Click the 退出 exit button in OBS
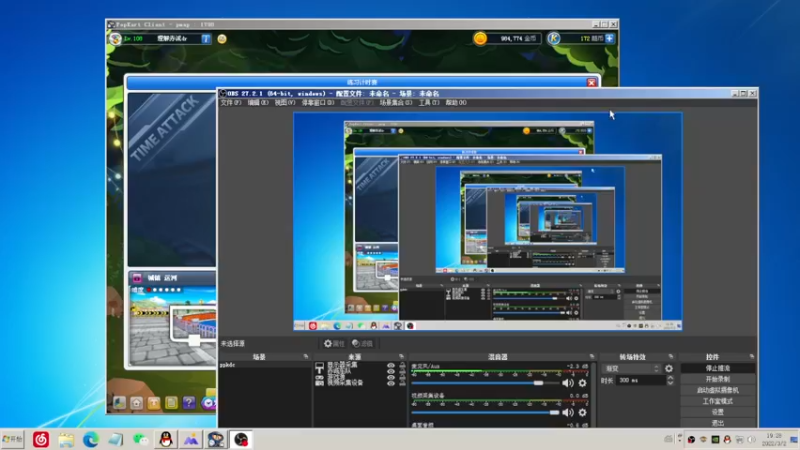 click(717, 423)
